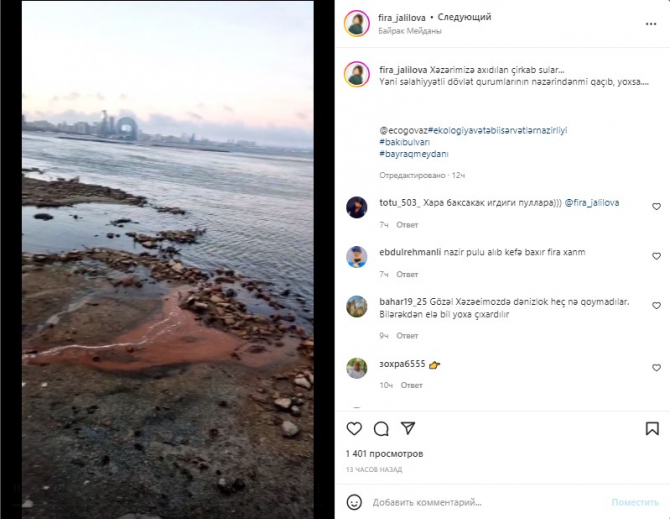Click the Добавить комментарий input field
The image size is (670, 519).
[x=427, y=502]
